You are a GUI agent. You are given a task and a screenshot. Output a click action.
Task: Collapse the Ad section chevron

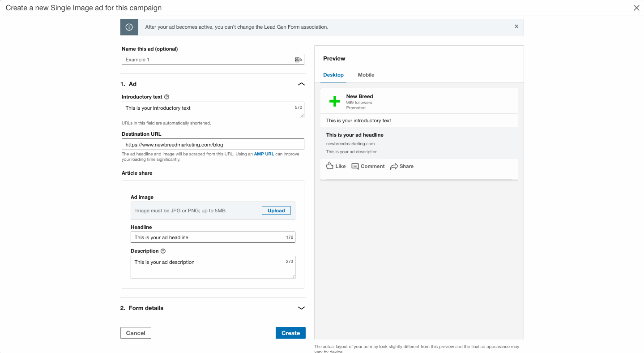pos(301,84)
